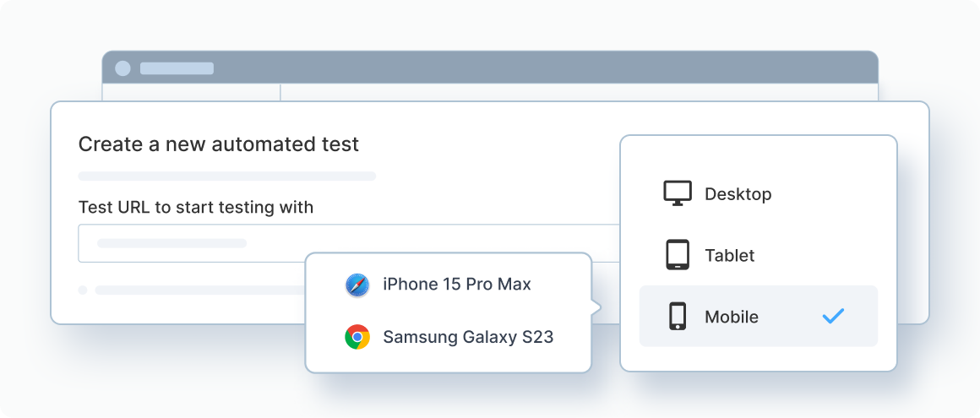The height and width of the screenshot is (418, 980).
Task: Click the Desktop monitor icon
Action: 678,193
